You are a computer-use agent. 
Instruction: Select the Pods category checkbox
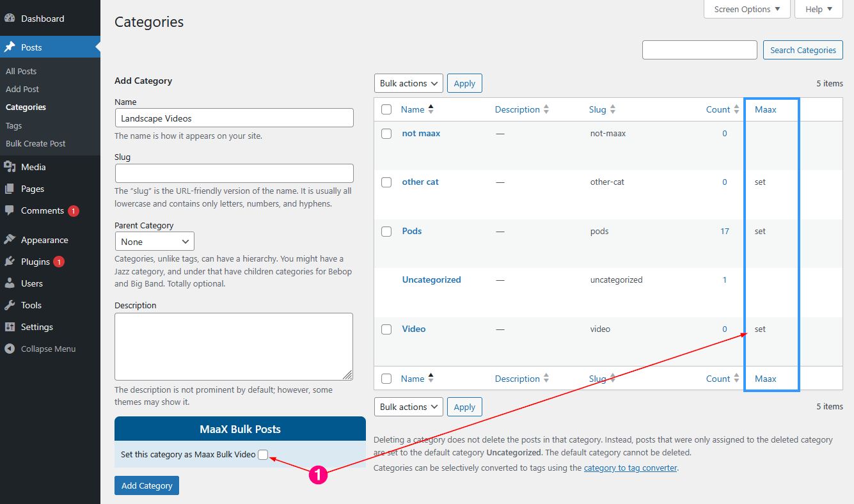pyautogui.click(x=386, y=232)
